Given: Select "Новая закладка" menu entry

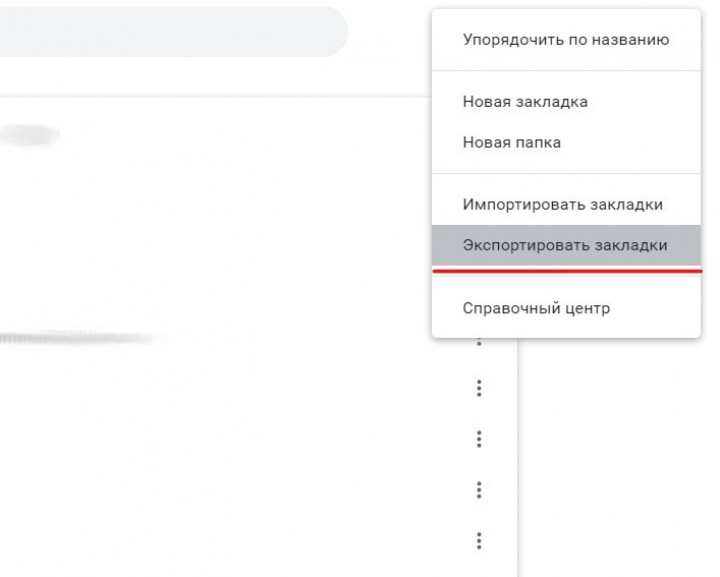Looking at the screenshot, I should 525,102.
